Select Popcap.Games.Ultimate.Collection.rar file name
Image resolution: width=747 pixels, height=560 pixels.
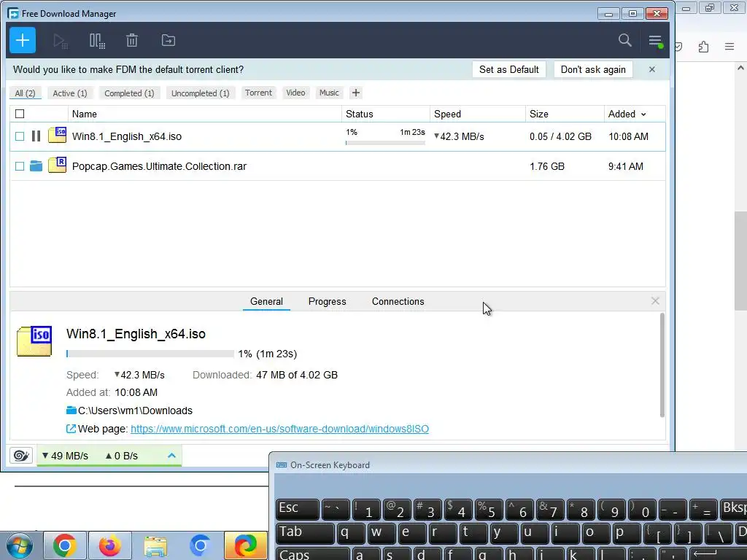pos(159,166)
